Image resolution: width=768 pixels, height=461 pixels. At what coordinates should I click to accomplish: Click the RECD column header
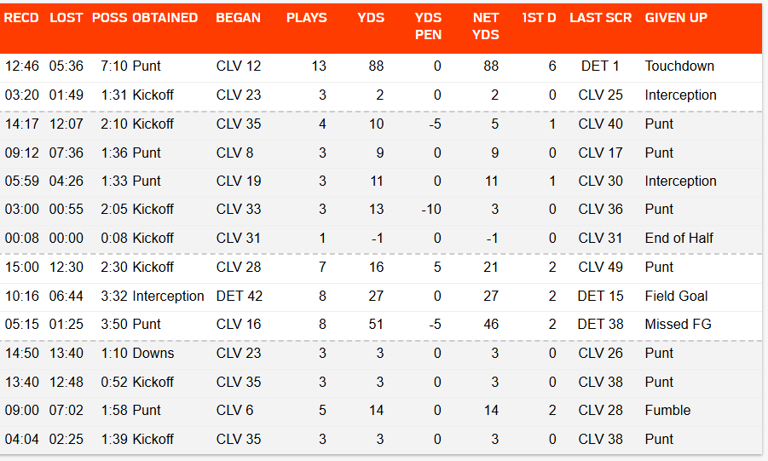coord(21,18)
